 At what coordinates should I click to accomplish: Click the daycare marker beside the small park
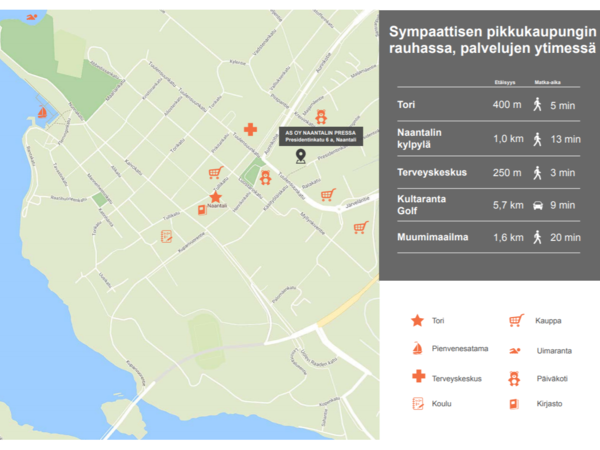point(265,178)
